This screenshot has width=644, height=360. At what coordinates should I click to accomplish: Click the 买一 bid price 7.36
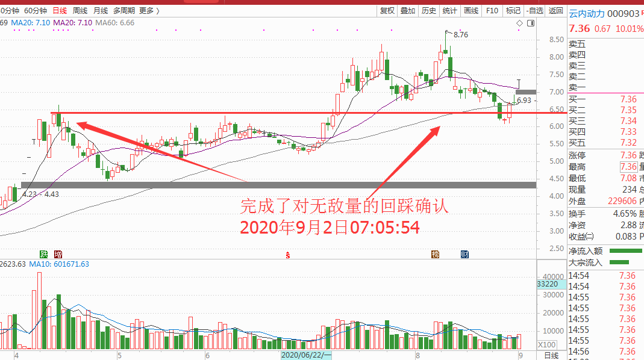[628, 99]
